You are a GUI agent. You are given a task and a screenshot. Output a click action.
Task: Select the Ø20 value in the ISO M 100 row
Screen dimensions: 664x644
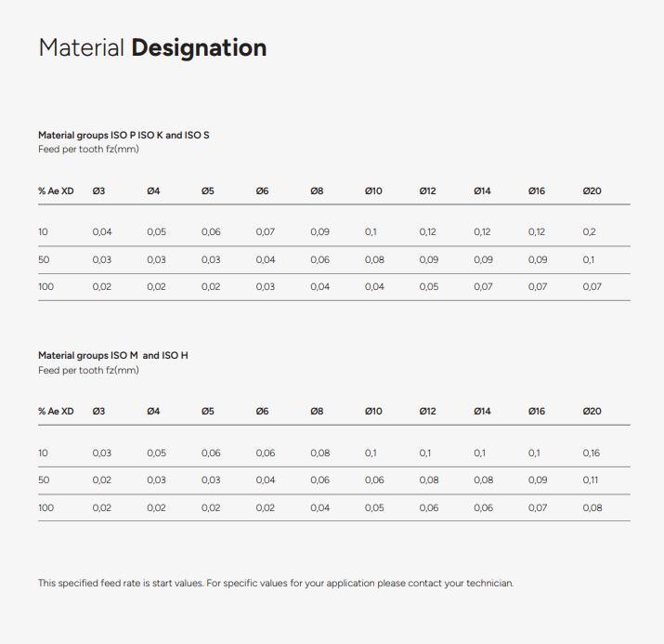(x=592, y=508)
